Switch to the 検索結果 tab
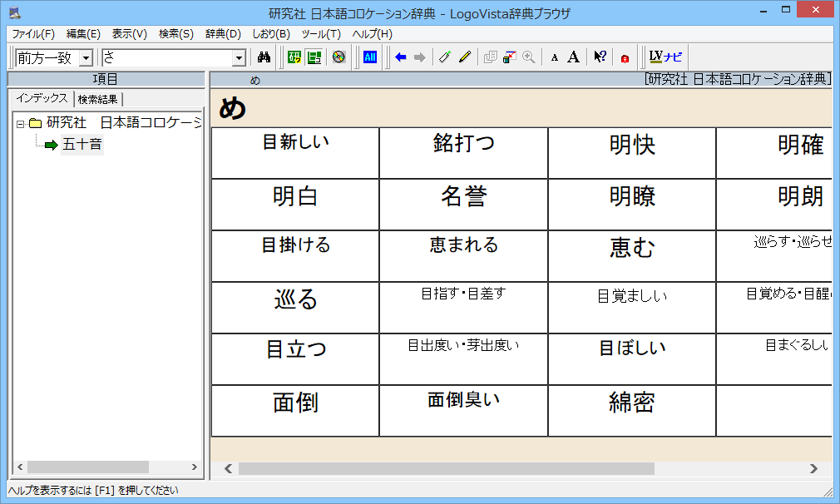This screenshot has height=504, width=840. point(97,99)
